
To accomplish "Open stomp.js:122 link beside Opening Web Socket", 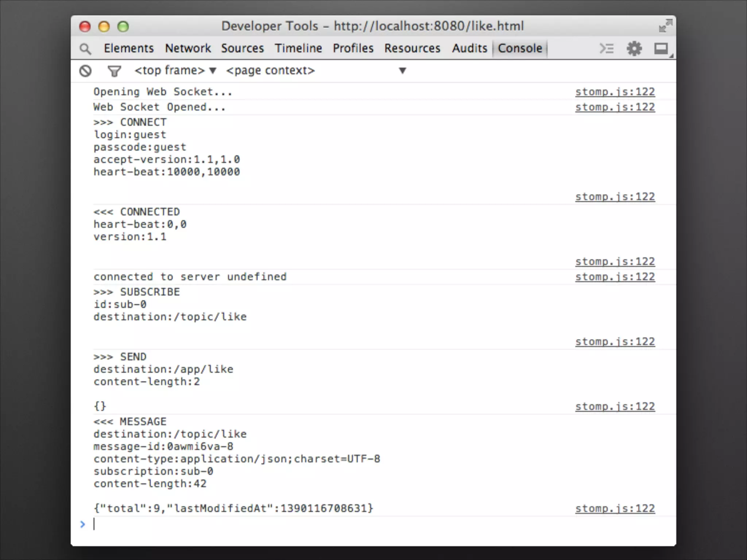I will (x=615, y=92).
